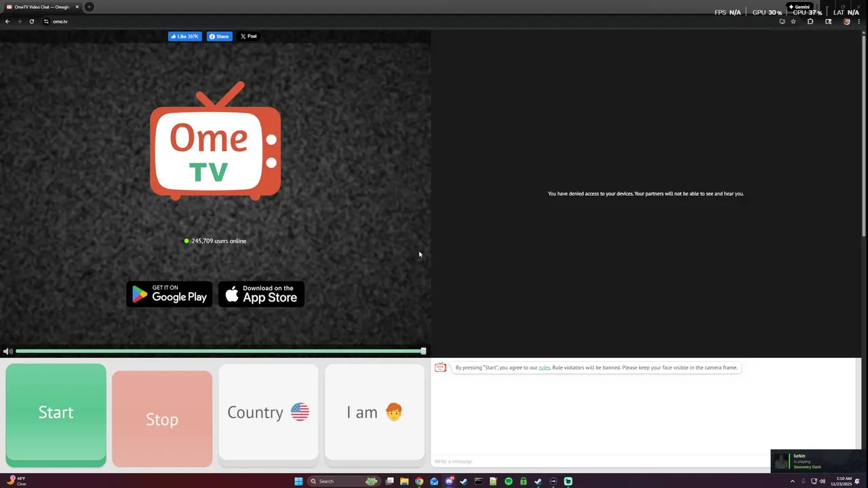This screenshot has width=868, height=488.
Task: Click Download on the App Store badge
Action: coord(261,294)
